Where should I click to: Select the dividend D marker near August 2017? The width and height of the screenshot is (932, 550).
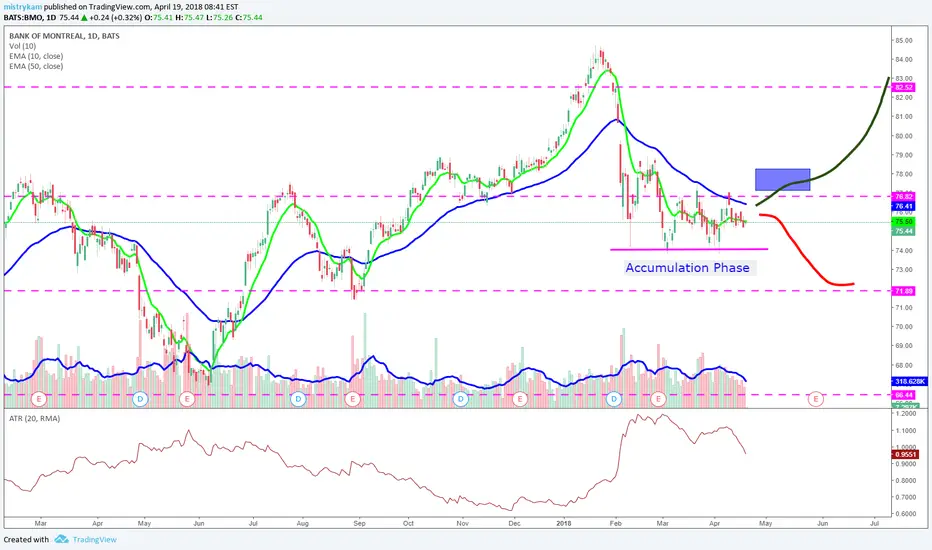pos(298,398)
